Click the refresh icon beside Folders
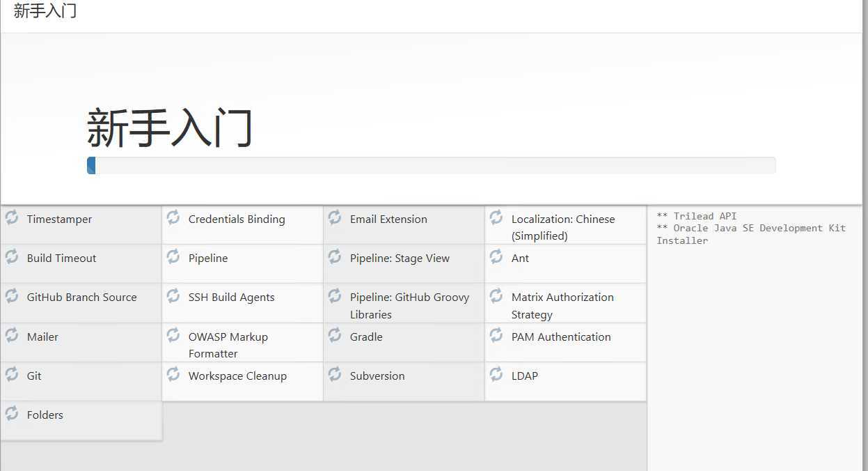Image resolution: width=868 pixels, height=471 pixels. [12, 414]
